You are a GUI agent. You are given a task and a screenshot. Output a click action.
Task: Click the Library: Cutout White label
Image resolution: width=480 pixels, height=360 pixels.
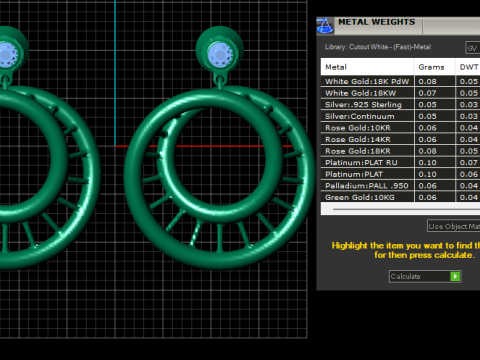coord(378,47)
